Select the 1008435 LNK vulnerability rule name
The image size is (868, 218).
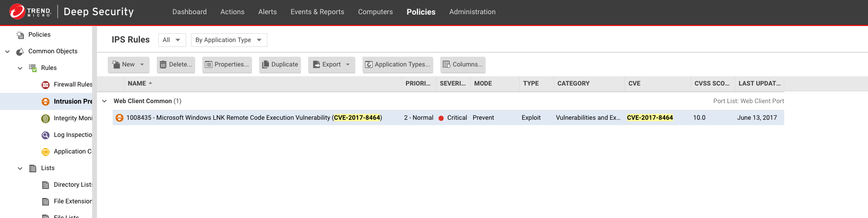254,118
